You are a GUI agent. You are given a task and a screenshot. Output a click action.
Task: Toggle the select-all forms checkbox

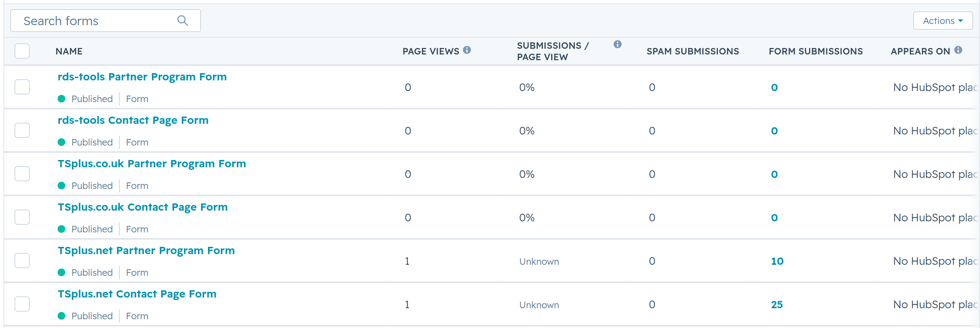22,51
